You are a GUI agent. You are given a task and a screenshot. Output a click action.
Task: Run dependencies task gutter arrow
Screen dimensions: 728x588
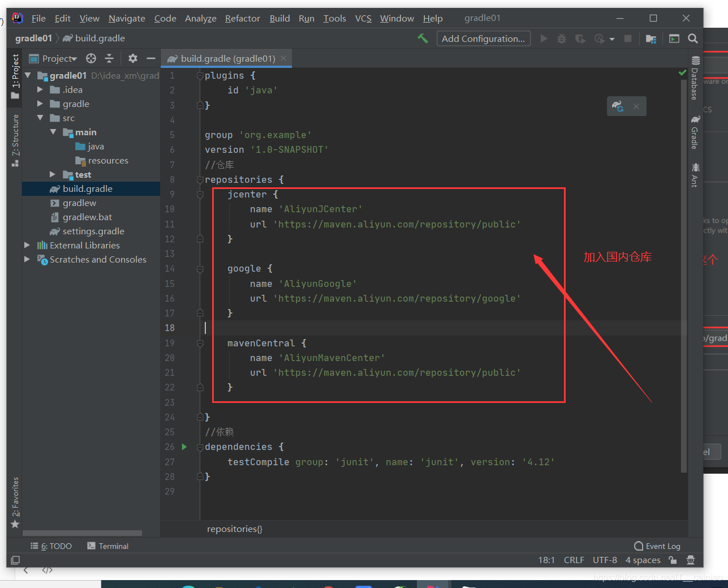click(x=184, y=447)
